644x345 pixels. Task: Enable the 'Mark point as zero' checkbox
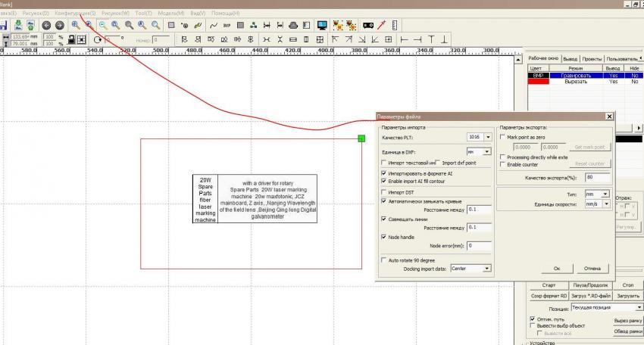(x=504, y=138)
